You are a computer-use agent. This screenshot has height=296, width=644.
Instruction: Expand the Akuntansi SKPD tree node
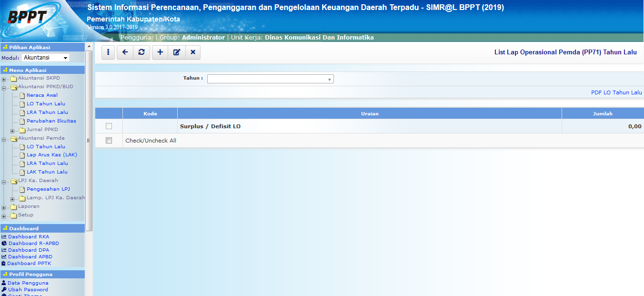click(4, 79)
